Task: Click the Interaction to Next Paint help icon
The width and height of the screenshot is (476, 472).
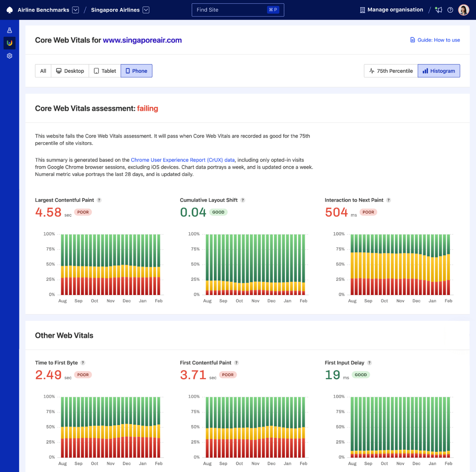Action: [x=388, y=200]
